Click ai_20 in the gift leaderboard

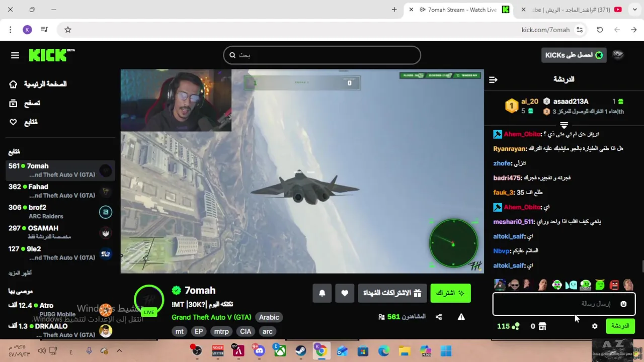(x=530, y=102)
